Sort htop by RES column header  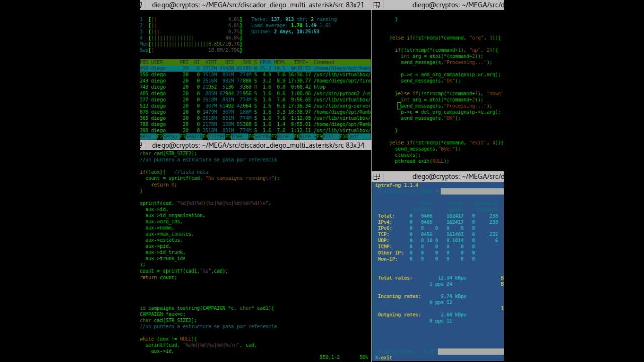(229, 62)
